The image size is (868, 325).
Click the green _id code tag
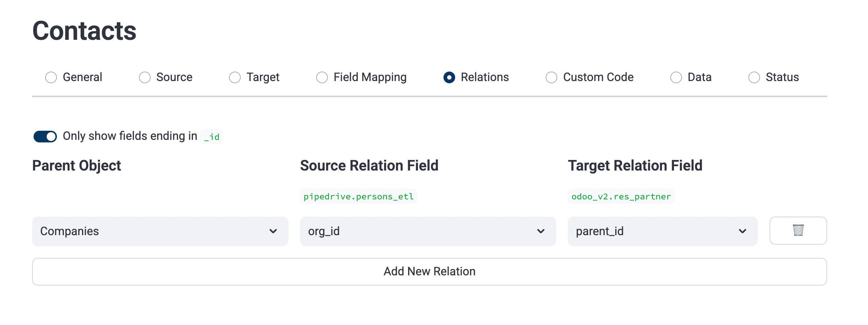point(212,137)
